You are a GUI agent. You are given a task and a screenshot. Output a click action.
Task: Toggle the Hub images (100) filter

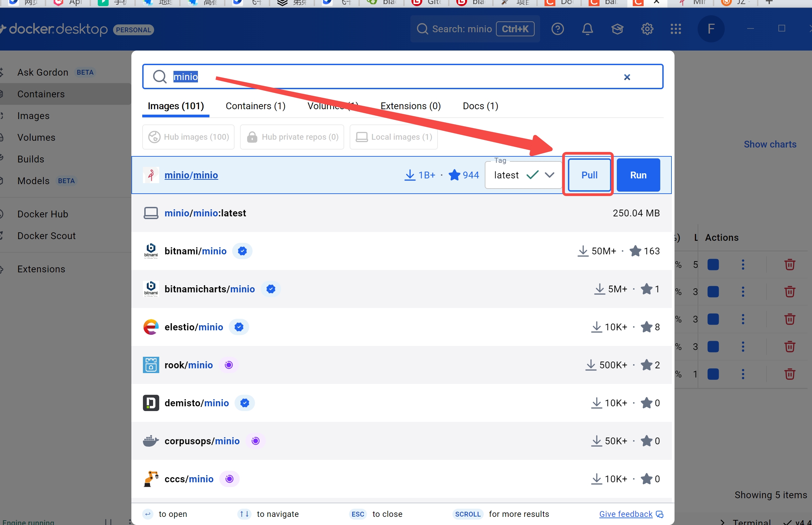188,137
